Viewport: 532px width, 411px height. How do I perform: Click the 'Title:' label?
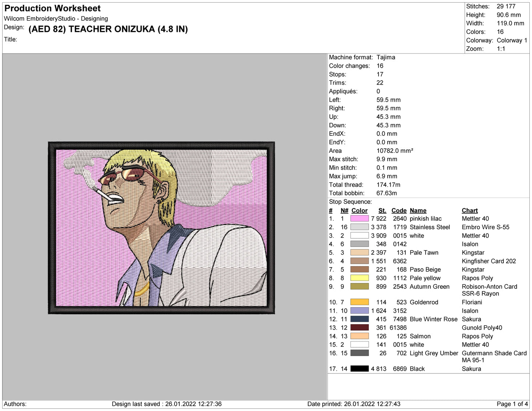[10, 39]
